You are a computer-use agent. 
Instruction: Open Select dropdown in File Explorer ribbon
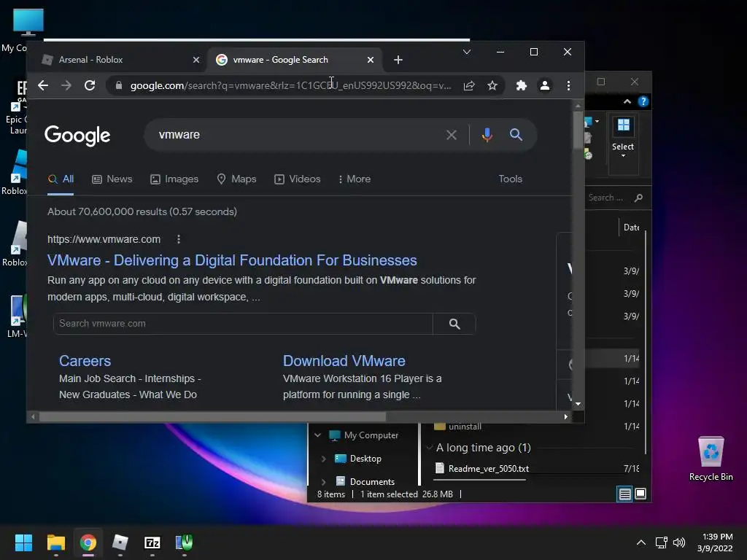click(623, 138)
